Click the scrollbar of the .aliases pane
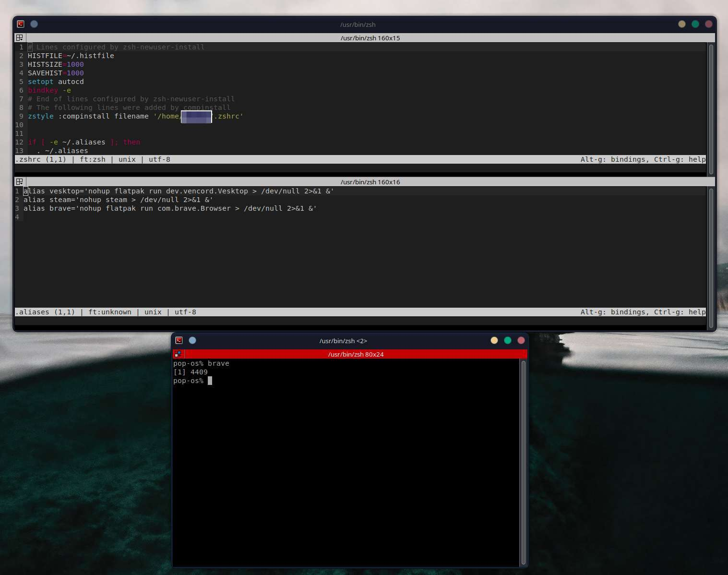 [x=711, y=259]
